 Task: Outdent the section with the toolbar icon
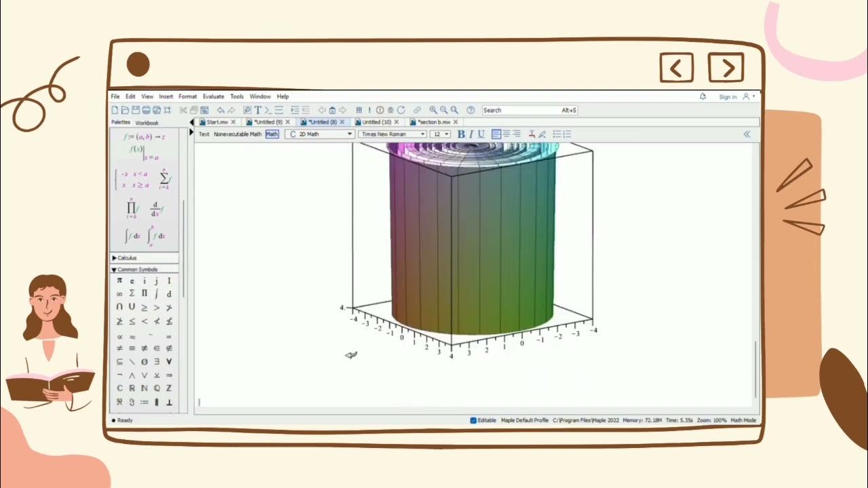(x=306, y=110)
